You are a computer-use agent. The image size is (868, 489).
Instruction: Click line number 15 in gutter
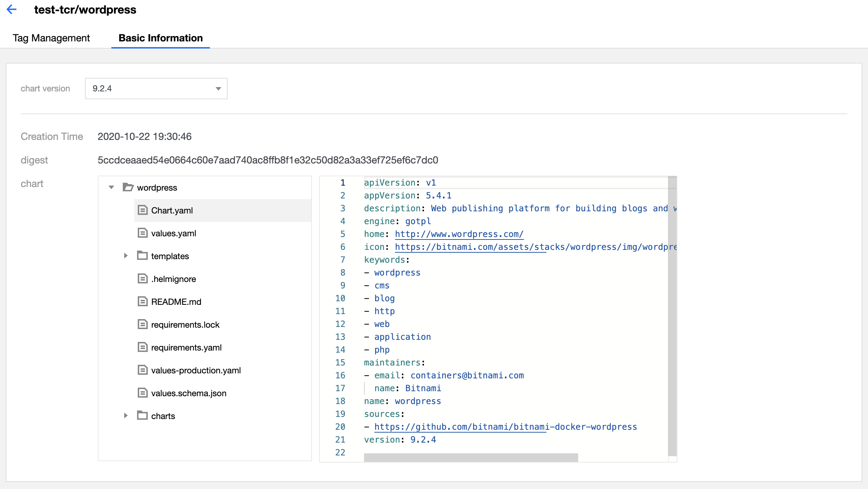point(340,363)
